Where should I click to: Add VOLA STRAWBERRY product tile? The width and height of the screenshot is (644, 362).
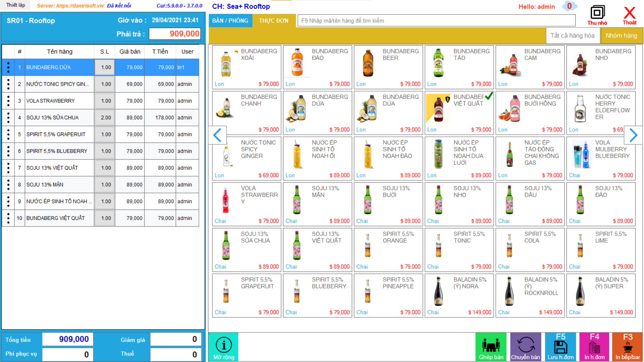[247, 204]
